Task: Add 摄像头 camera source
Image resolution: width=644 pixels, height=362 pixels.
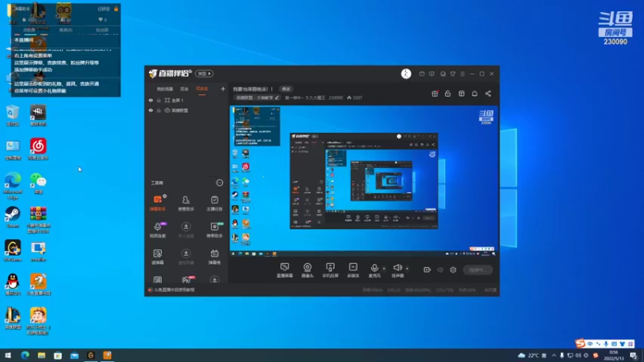Action: click(308, 270)
